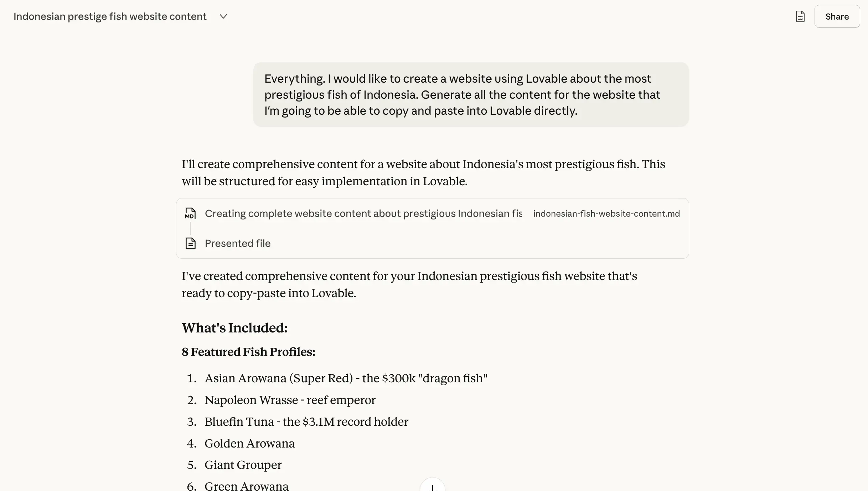Select the Asian Arowana (Super Red) list item

click(x=346, y=378)
